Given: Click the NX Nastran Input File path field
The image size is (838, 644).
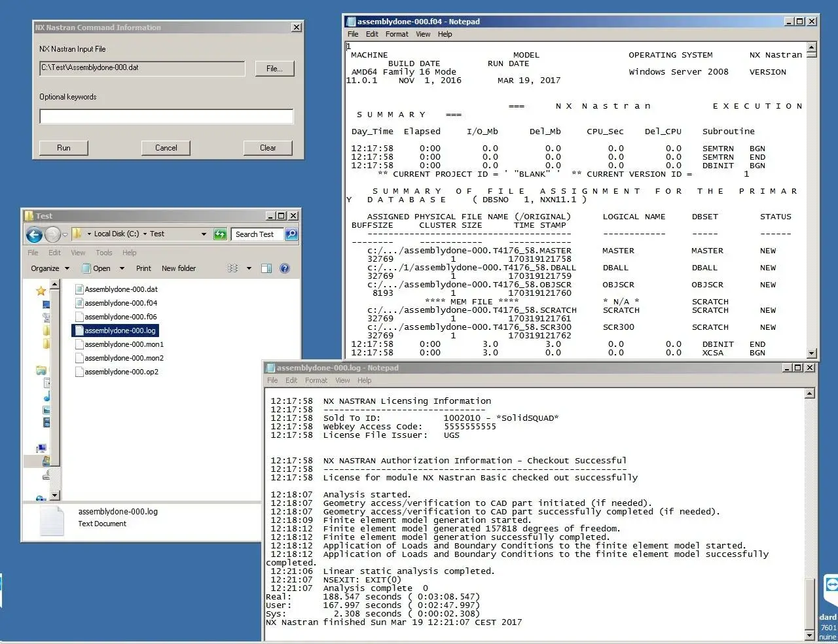Looking at the screenshot, I should (x=142, y=68).
